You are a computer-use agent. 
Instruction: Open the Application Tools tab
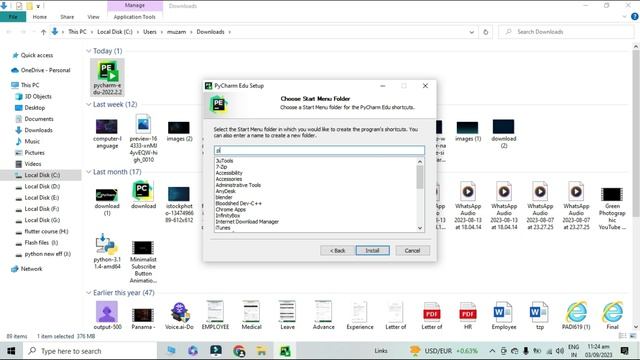(135, 17)
